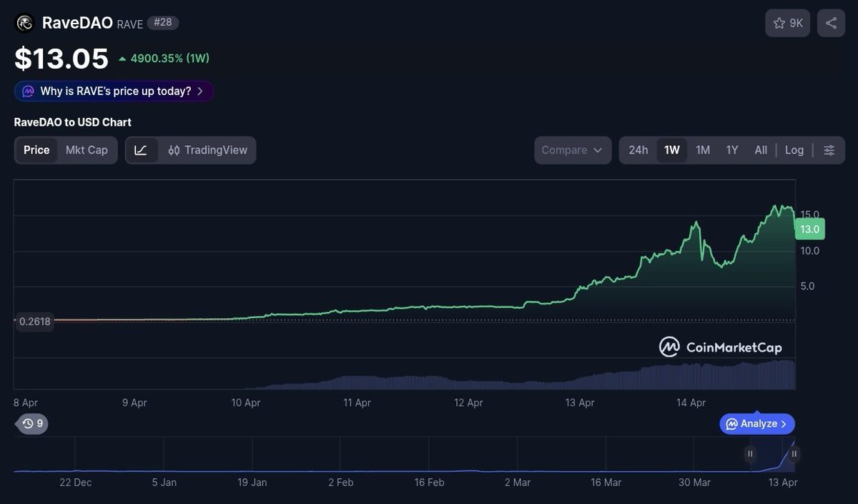
Task: Open chart settings sliders icon
Action: tap(829, 150)
